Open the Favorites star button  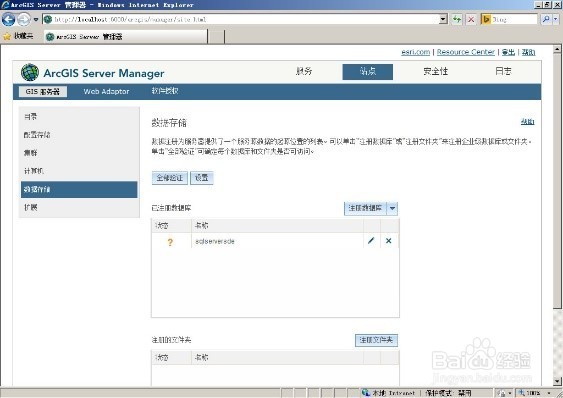18,36
